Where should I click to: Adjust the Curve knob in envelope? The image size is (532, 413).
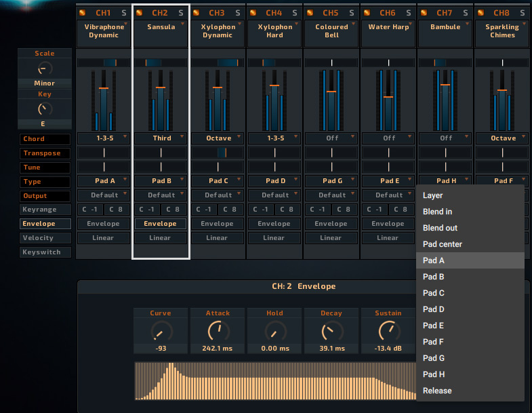pyautogui.click(x=161, y=332)
